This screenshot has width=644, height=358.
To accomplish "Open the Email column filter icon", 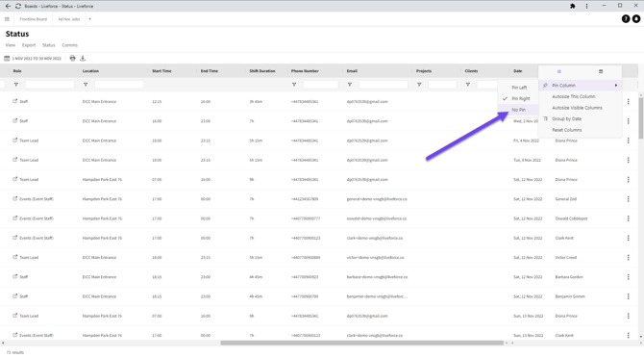I will coord(350,85).
